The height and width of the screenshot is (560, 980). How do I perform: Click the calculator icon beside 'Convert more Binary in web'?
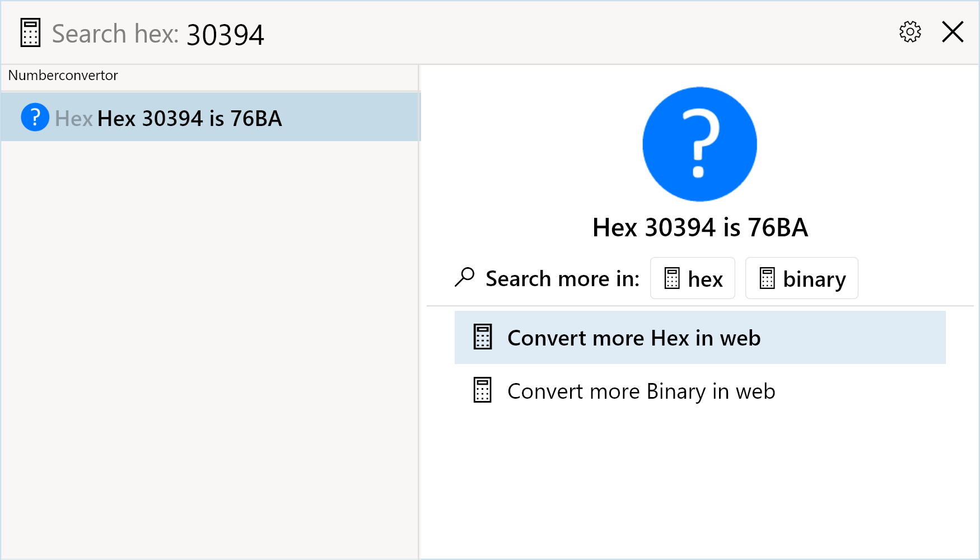tap(482, 390)
